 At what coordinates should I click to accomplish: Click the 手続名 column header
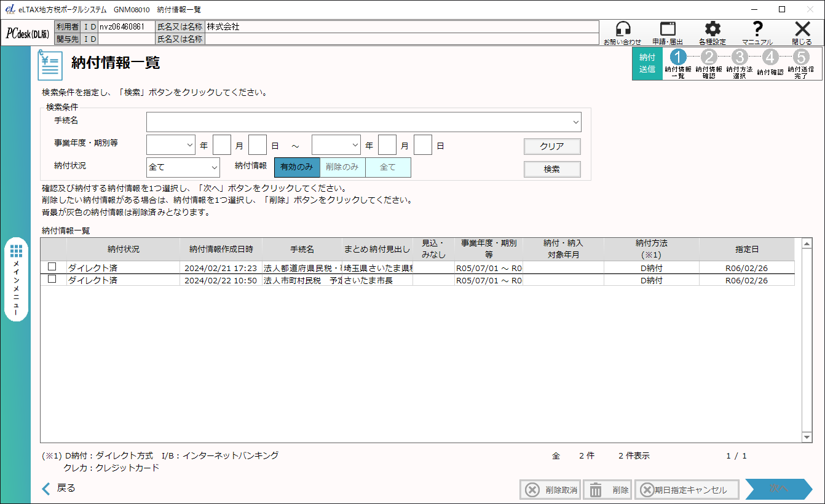point(302,250)
